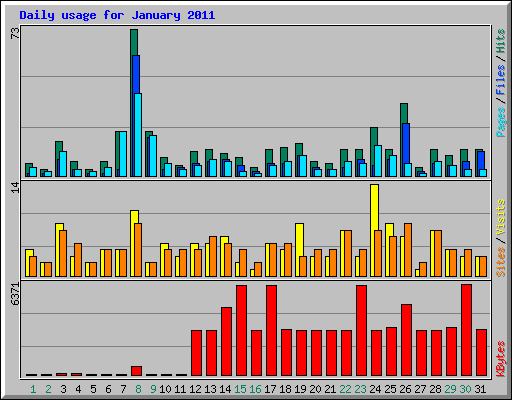Image resolution: width=512 pixels, height=400 pixels.
Task: Select the red KBytes bar for day 14
Action: [x=227, y=342]
